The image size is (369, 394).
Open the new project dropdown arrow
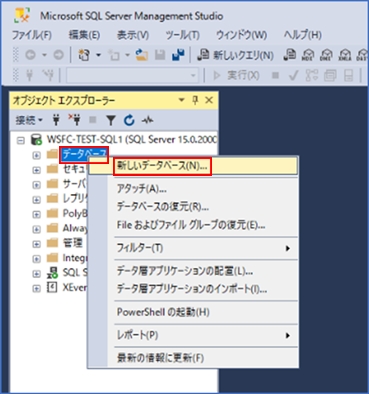(x=98, y=55)
